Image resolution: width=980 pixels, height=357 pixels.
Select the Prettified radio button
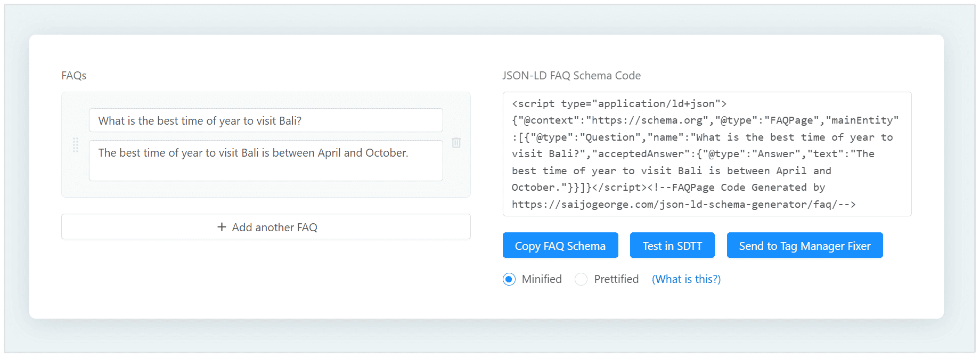[581, 279]
